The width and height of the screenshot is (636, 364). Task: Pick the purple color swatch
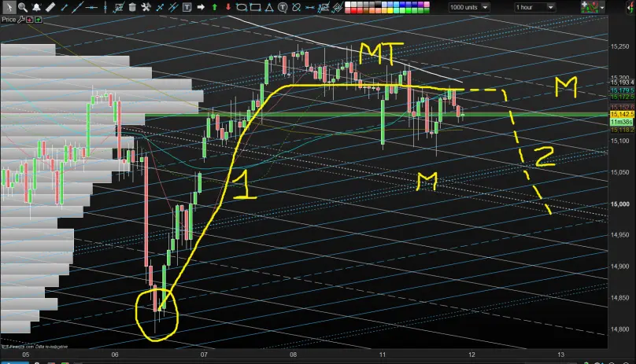[x=420, y=4]
